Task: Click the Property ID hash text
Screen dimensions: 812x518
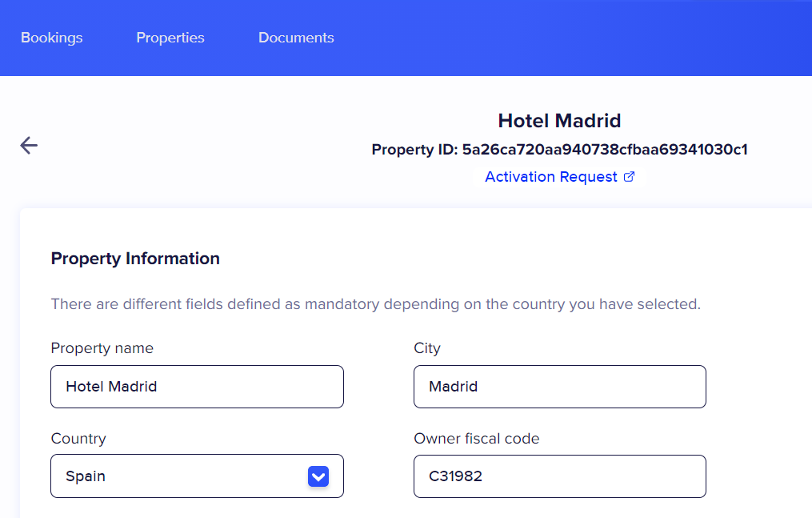Action: coord(604,150)
